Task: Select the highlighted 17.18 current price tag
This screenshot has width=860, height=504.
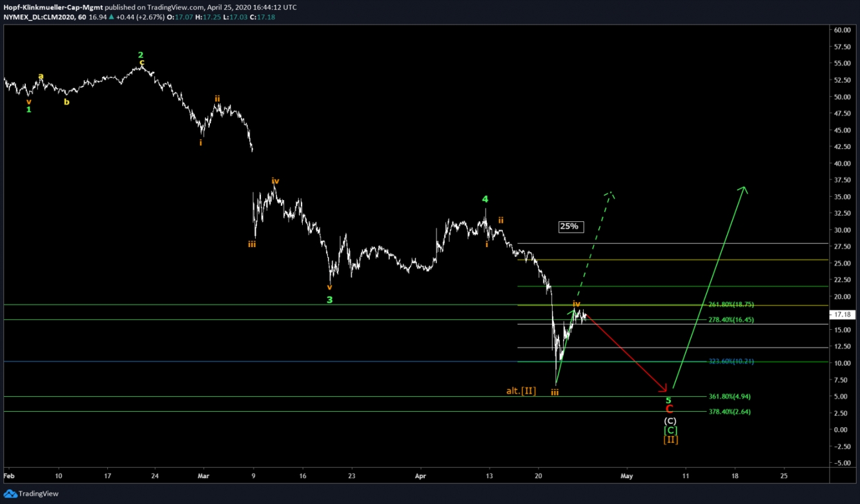Action: pyautogui.click(x=841, y=314)
